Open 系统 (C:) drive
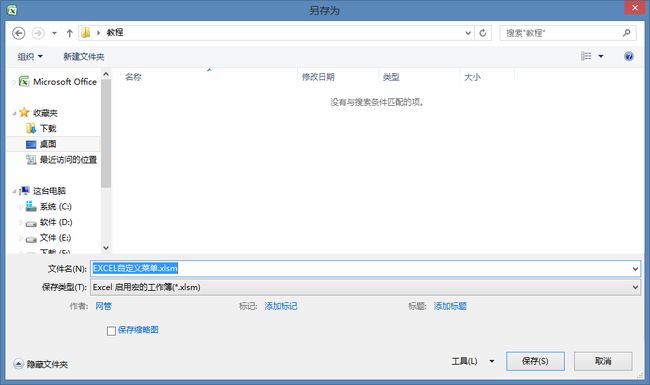The height and width of the screenshot is (385, 650). (x=49, y=206)
